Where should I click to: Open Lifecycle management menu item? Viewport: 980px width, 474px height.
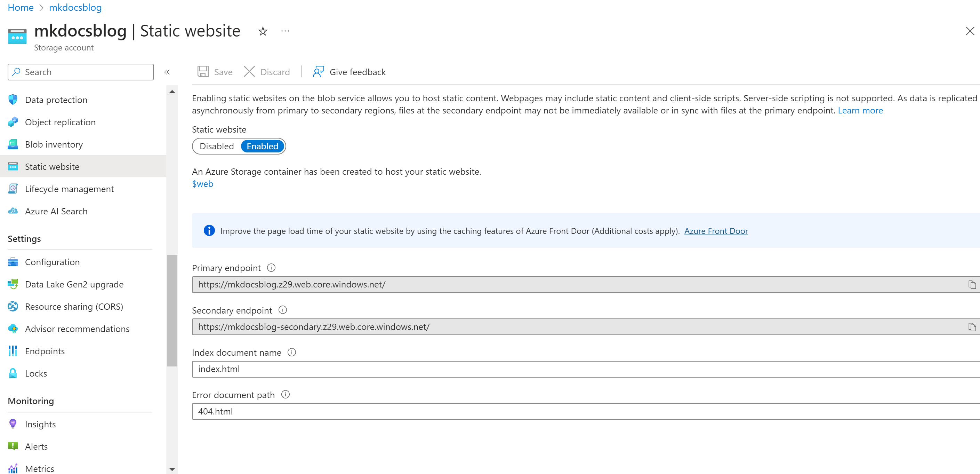pyautogui.click(x=83, y=189)
